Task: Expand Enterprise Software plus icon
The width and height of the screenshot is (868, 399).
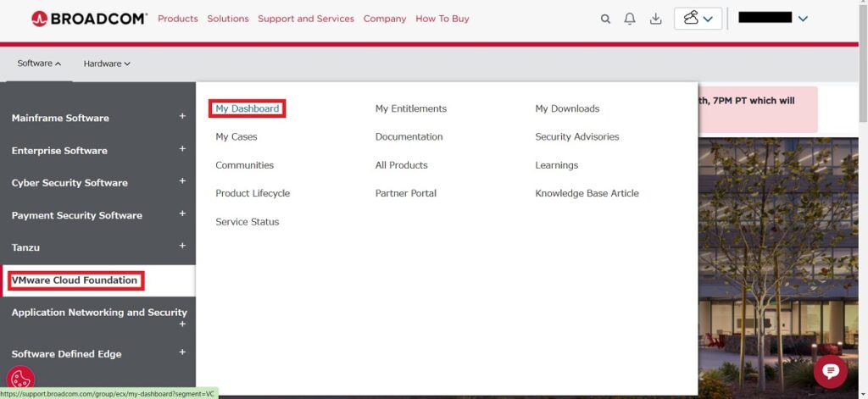Action: [x=182, y=149]
